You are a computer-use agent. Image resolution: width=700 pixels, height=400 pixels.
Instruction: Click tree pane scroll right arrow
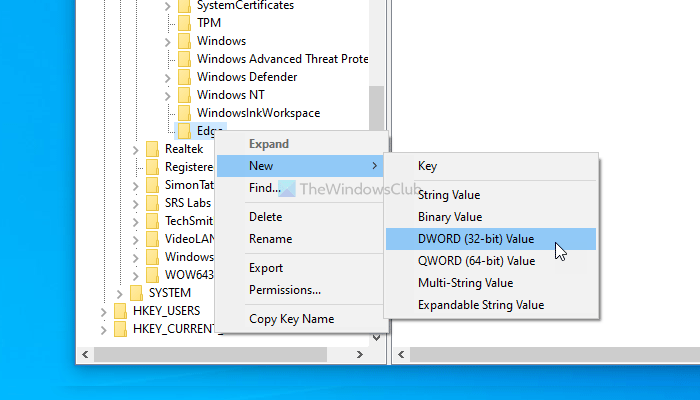click(359, 355)
